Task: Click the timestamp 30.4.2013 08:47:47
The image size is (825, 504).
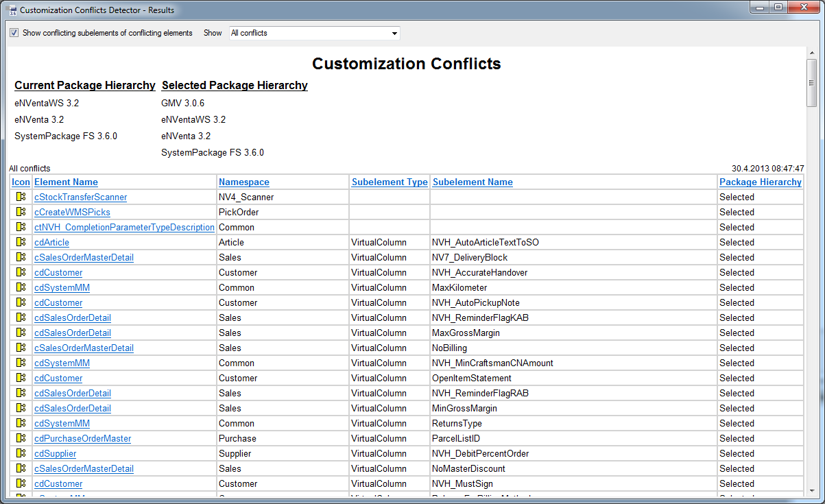Action: click(x=767, y=168)
